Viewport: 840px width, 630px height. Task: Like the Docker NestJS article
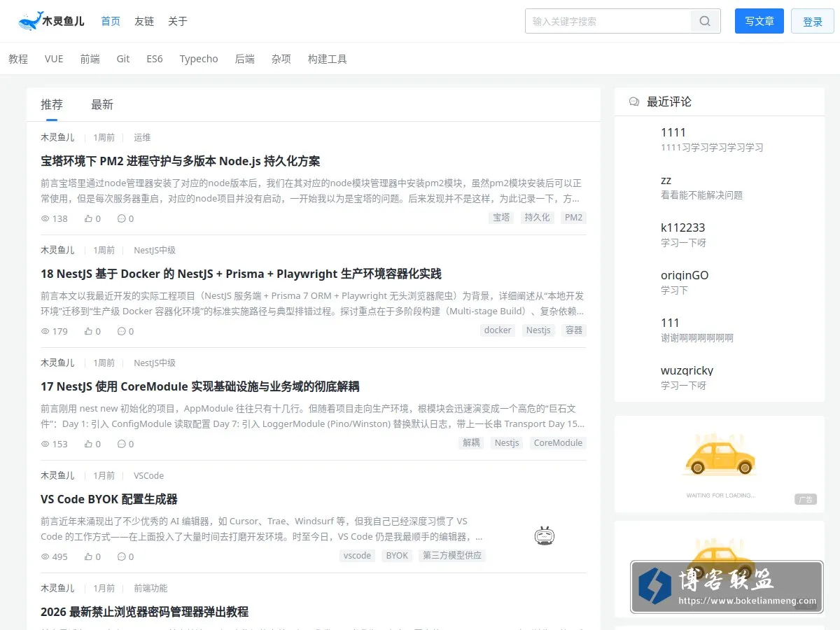88,331
